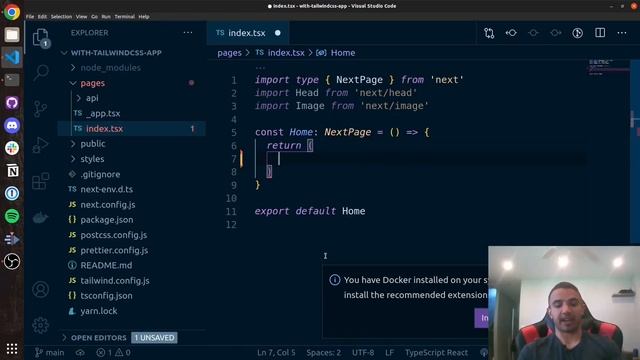This screenshot has height=360, width=640.
Task: Open tsconfig.json file
Action: (106, 296)
